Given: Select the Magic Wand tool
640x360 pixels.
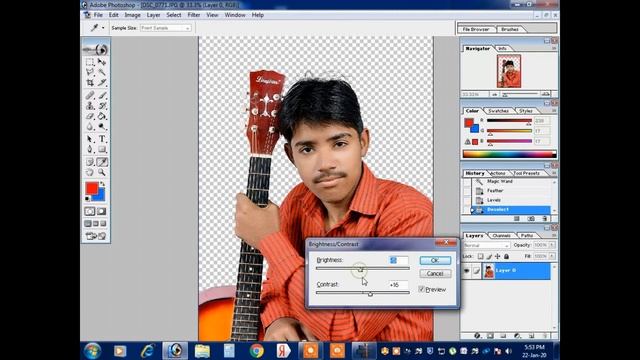Looking at the screenshot, I should (x=102, y=72).
